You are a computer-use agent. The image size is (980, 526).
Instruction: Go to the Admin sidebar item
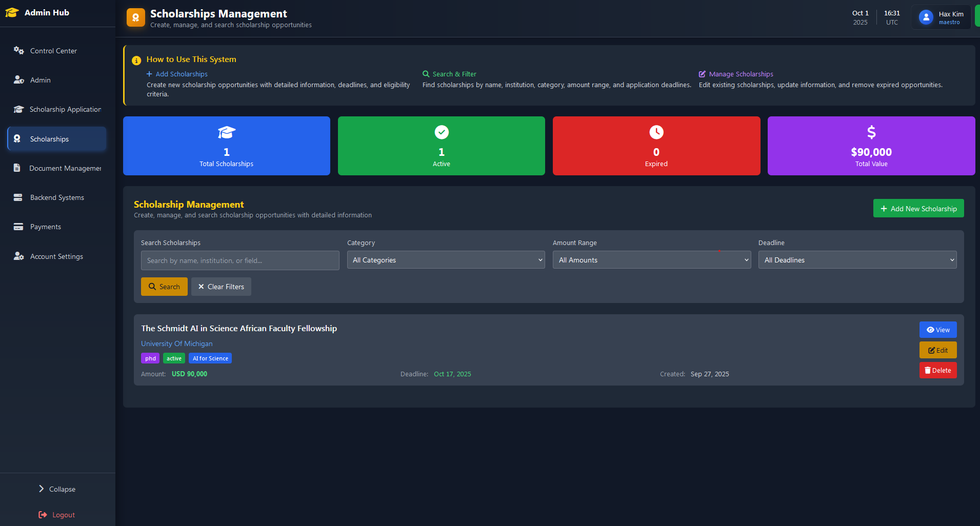click(x=40, y=80)
